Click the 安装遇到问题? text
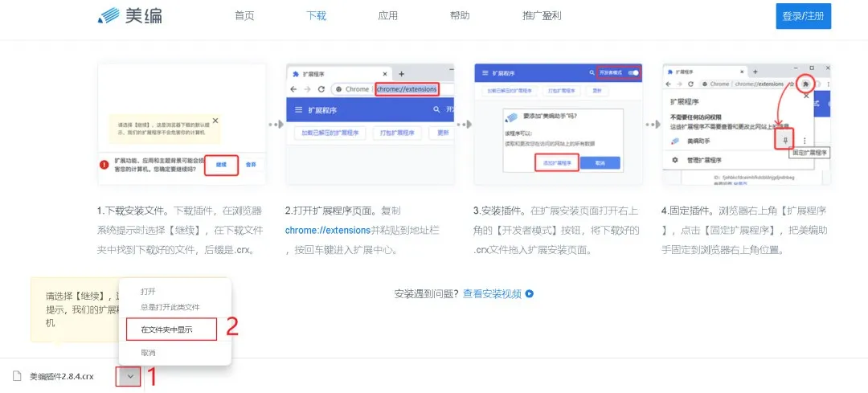The height and width of the screenshot is (393, 868). pos(427,294)
